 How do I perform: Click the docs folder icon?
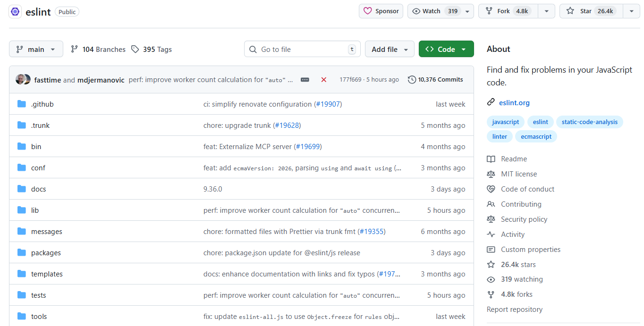click(21, 189)
